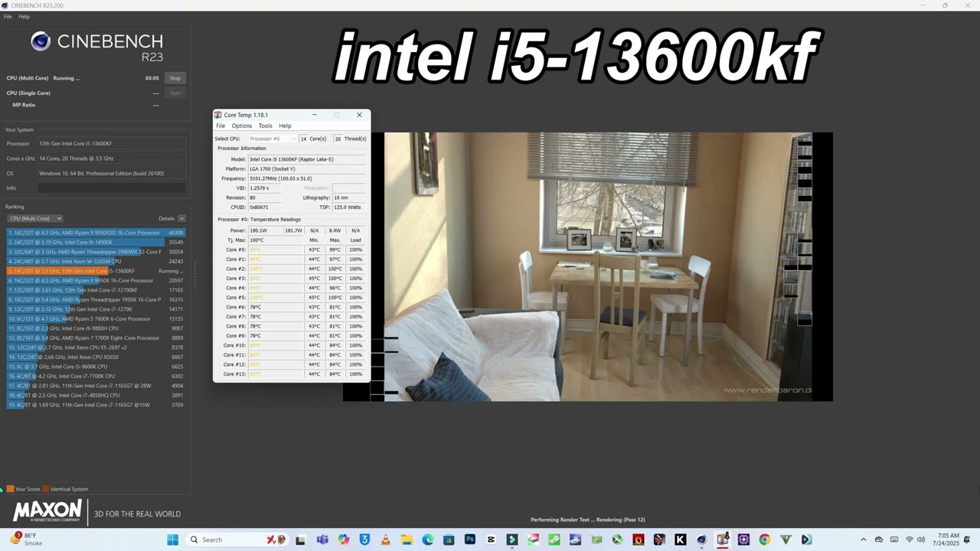The width and height of the screenshot is (980, 551).
Task: Select the Intel Core i7-12700KF ranking row
Action: (96, 290)
